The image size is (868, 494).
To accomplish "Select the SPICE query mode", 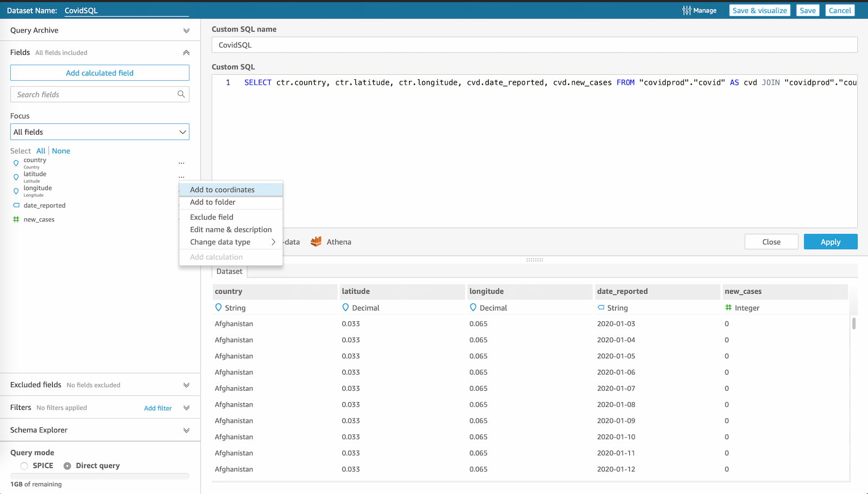I will [x=24, y=465].
